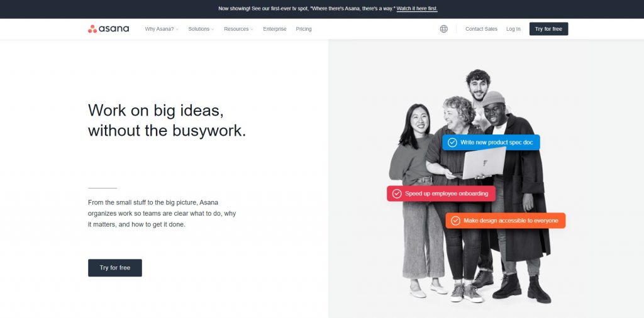The height and width of the screenshot is (318, 644).
Task: Select the red Speed up employee onboarding tag
Action: (441, 194)
